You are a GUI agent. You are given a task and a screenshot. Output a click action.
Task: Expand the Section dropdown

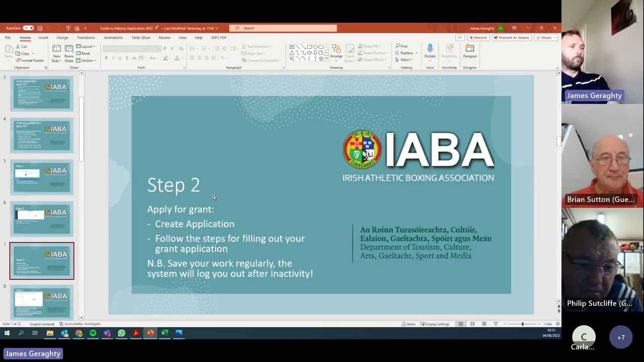click(87, 60)
